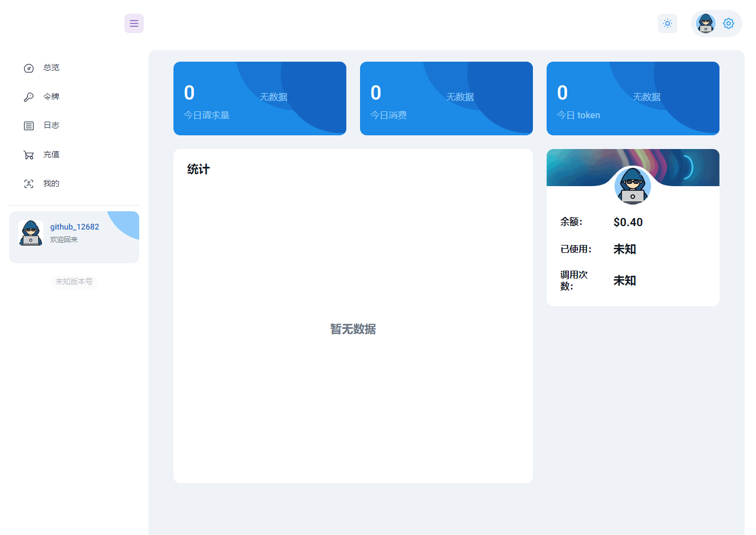
Task: Expand the 今日请求量 stats card
Action: pyautogui.click(x=260, y=98)
